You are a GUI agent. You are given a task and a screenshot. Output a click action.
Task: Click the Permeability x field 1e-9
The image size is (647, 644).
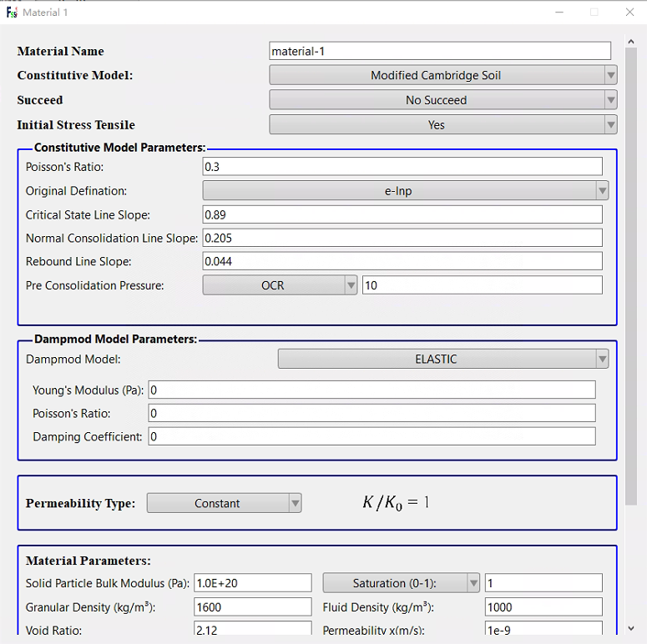(x=543, y=628)
